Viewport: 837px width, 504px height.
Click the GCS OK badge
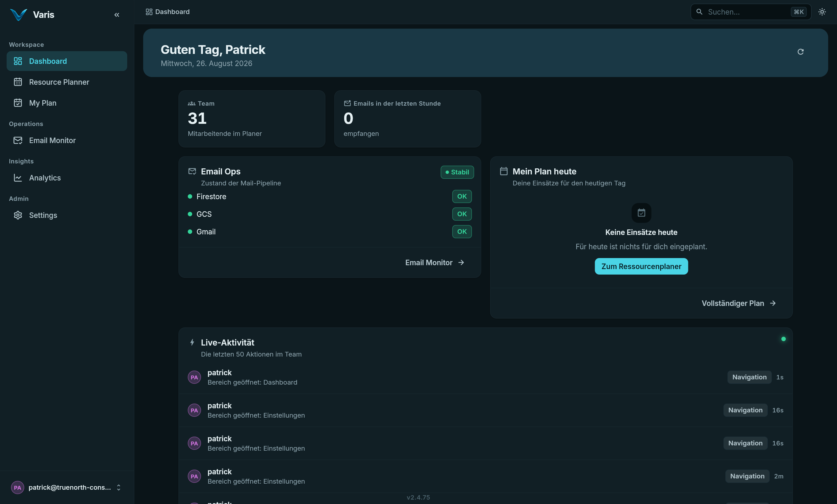point(462,214)
